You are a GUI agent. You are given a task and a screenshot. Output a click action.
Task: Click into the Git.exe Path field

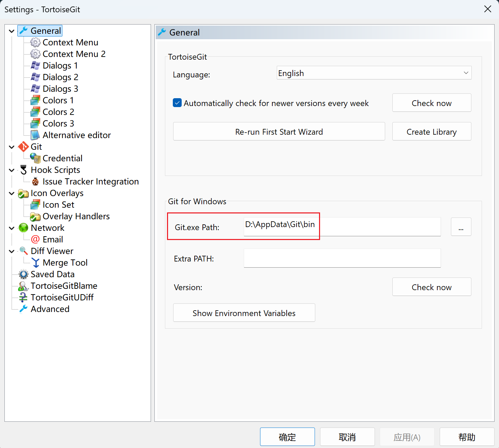click(342, 227)
